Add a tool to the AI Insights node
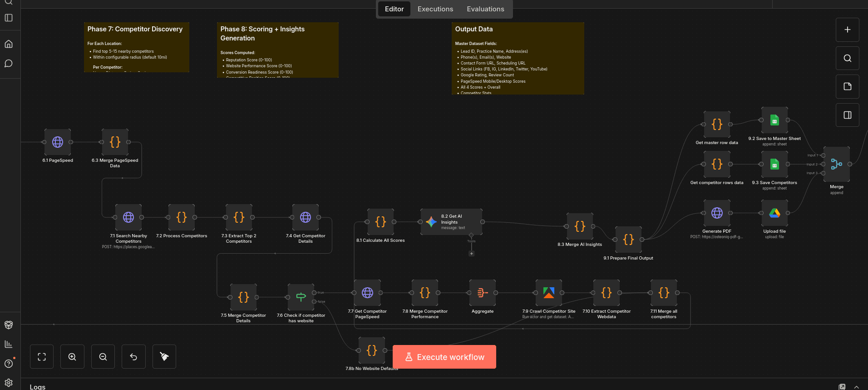The image size is (868, 390). (471, 254)
